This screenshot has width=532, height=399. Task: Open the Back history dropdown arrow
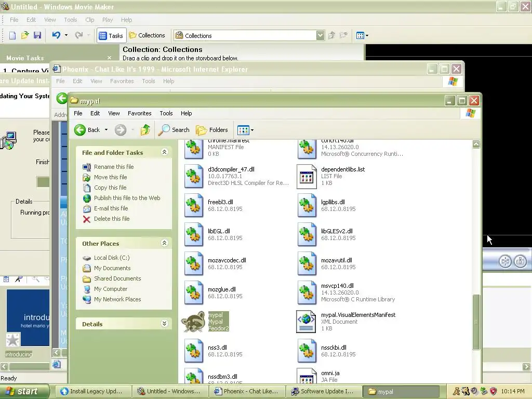click(x=106, y=130)
